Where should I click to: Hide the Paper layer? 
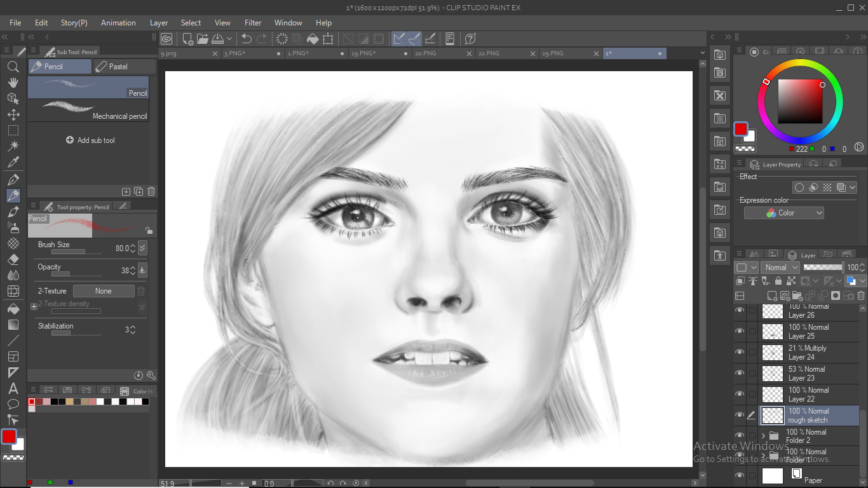point(739,475)
